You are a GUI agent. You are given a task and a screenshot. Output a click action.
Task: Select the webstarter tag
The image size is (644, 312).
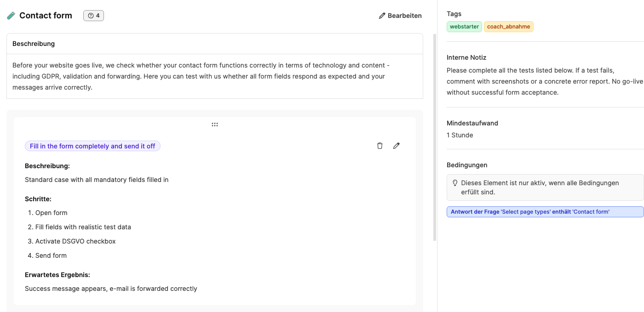click(x=464, y=27)
